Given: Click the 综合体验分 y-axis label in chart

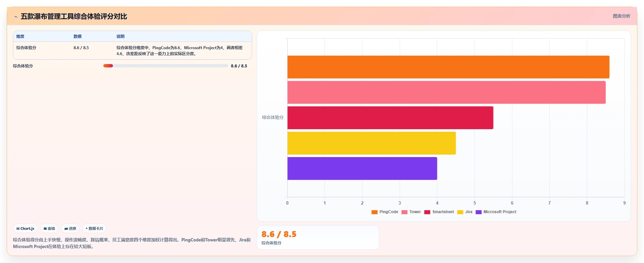Looking at the screenshot, I should tap(273, 117).
